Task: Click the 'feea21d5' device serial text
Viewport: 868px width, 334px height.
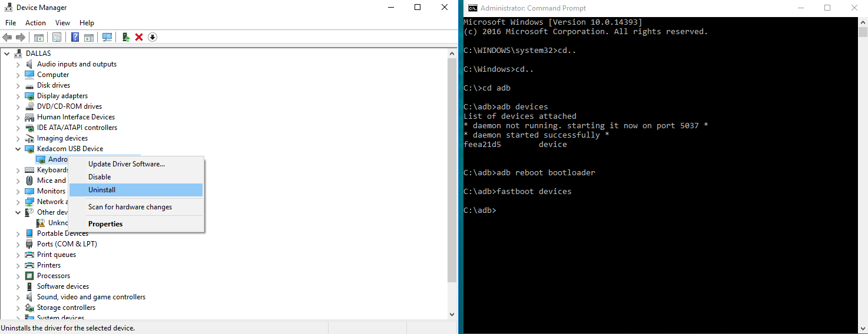Action: coord(482,145)
